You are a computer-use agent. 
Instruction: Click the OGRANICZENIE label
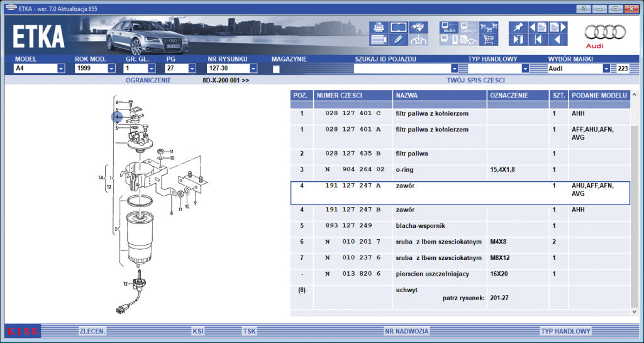[x=148, y=81]
